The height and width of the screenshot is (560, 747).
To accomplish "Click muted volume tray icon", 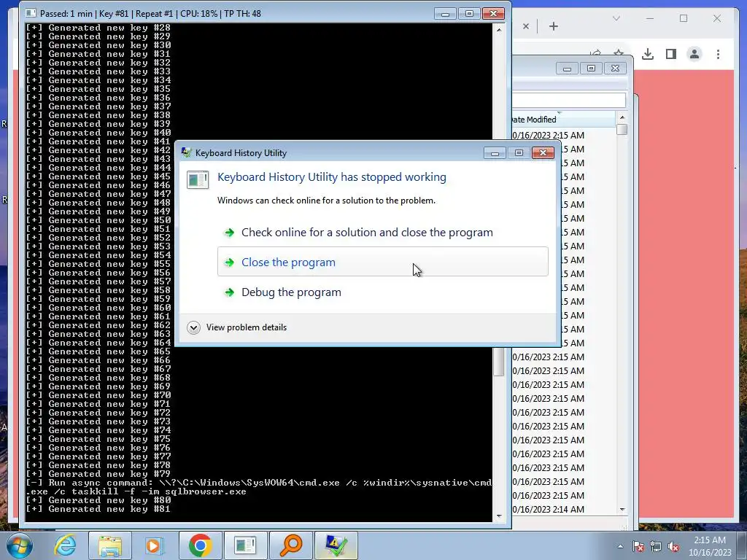I will tap(673, 546).
